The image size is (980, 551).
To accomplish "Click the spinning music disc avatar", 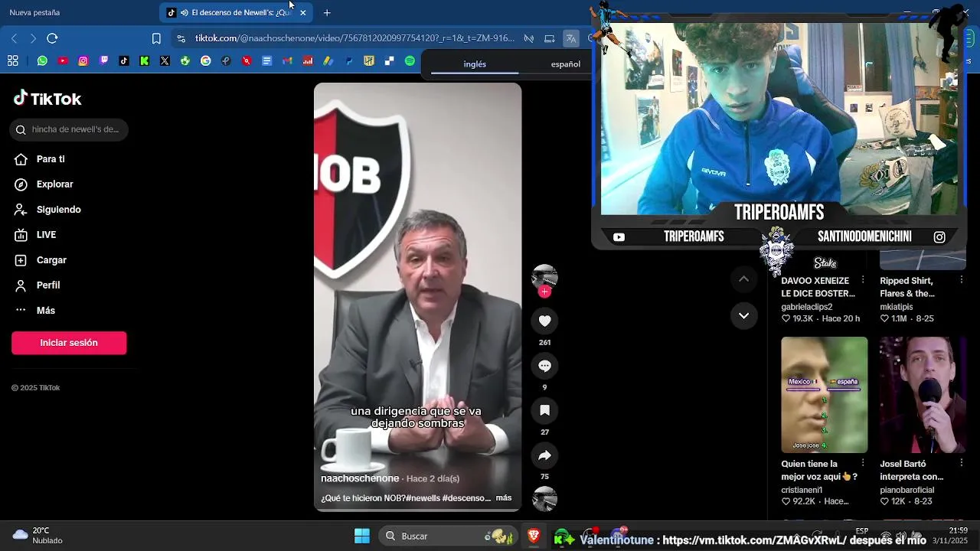I will (544, 499).
